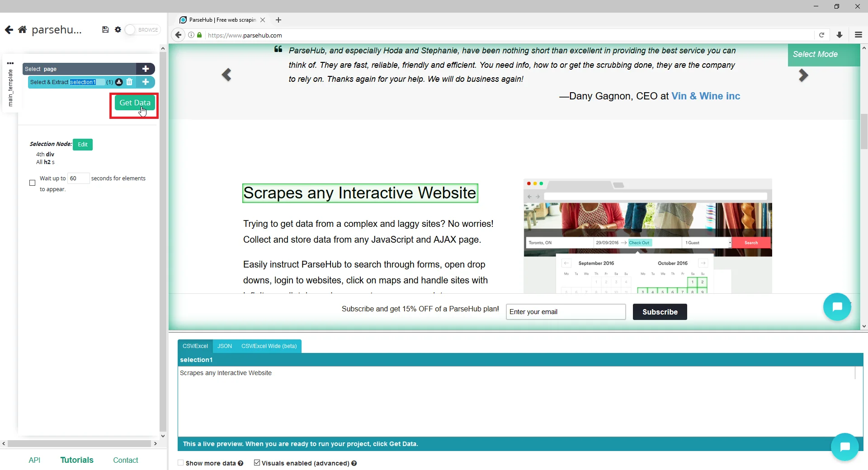
Task: Show previous testimonial
Action: 226,75
